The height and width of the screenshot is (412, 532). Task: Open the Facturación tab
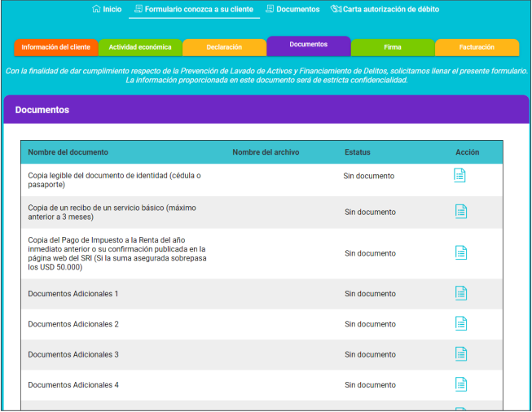477,47
